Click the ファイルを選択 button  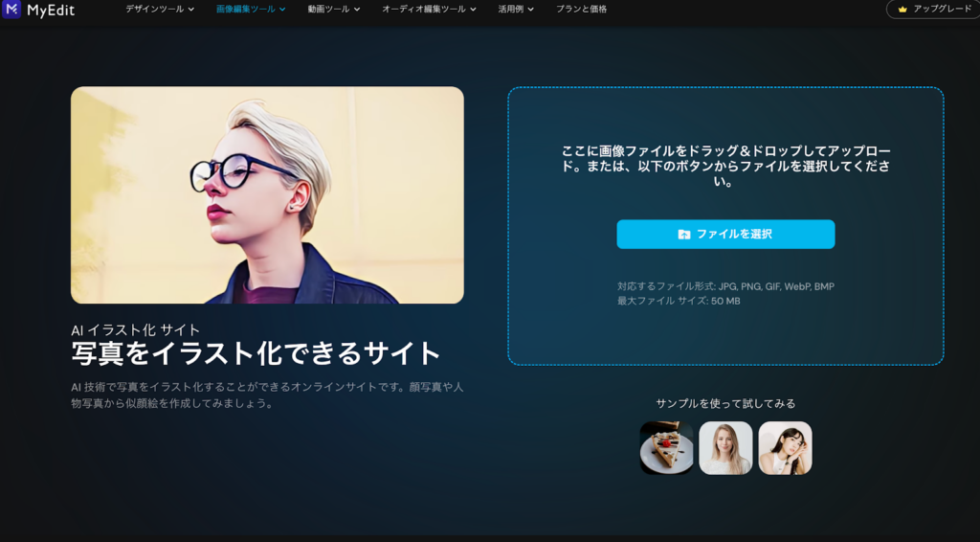pos(725,234)
